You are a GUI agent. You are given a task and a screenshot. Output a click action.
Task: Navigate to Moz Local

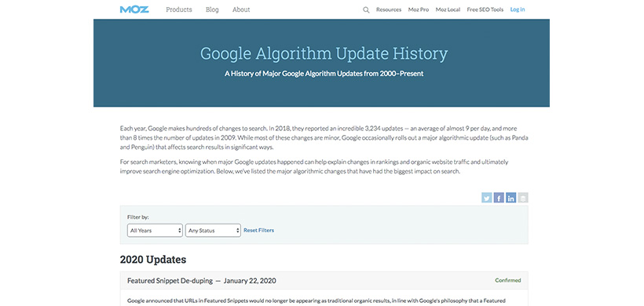point(448,10)
